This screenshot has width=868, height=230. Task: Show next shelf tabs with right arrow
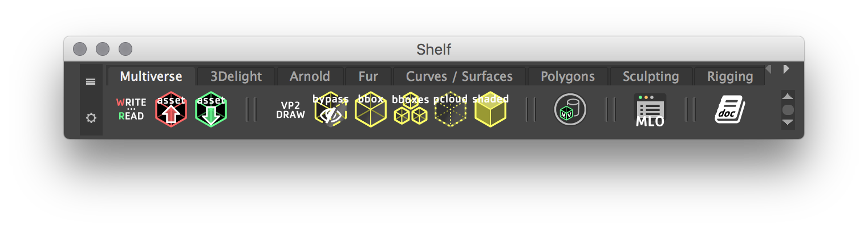point(786,69)
